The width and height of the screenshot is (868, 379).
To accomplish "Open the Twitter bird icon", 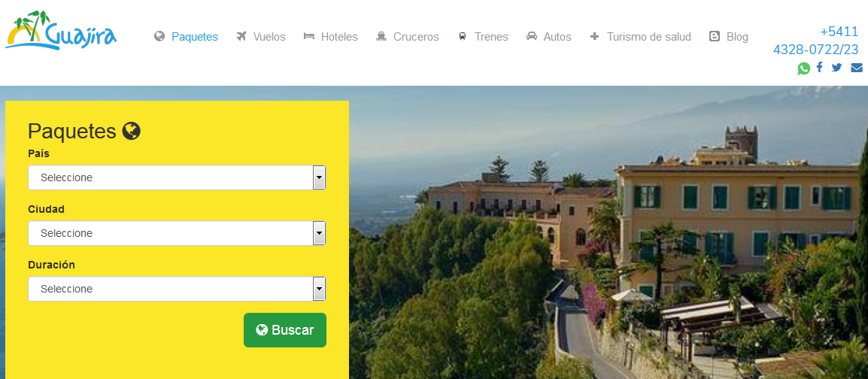I will click(836, 68).
